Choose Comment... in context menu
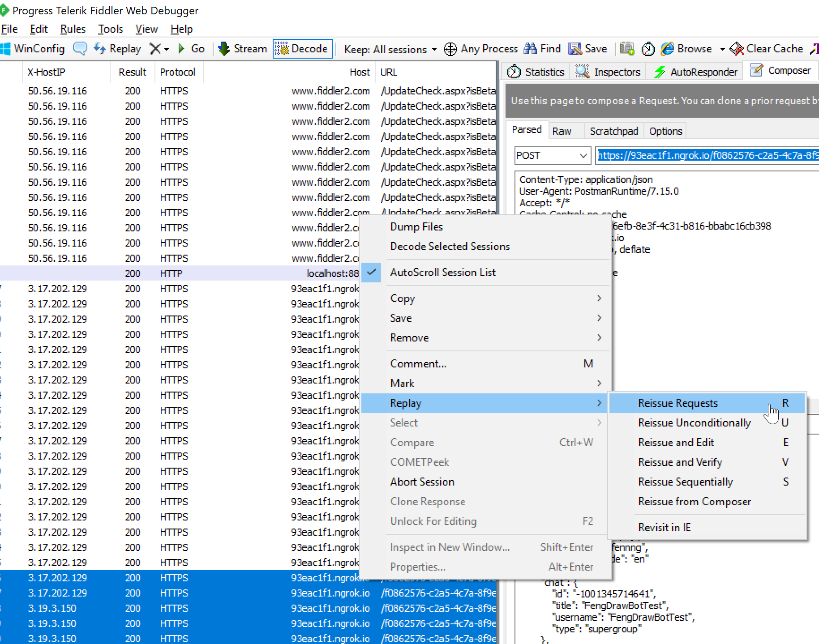The height and width of the screenshot is (644, 819). (485, 364)
